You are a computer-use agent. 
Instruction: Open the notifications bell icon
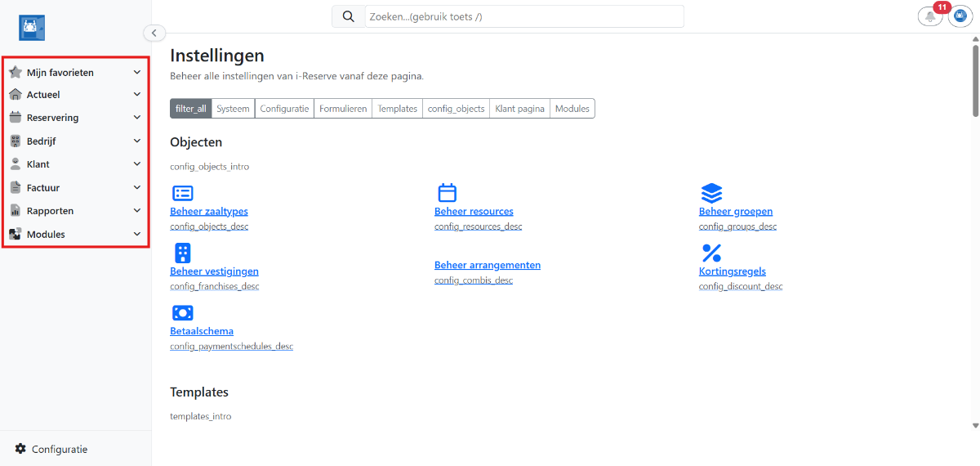(x=929, y=16)
